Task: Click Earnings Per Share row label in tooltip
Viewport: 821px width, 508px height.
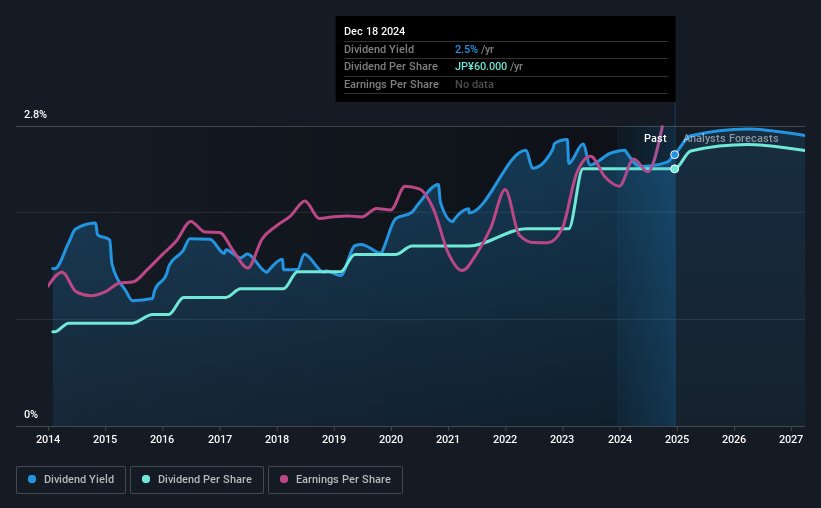Action: coord(391,84)
